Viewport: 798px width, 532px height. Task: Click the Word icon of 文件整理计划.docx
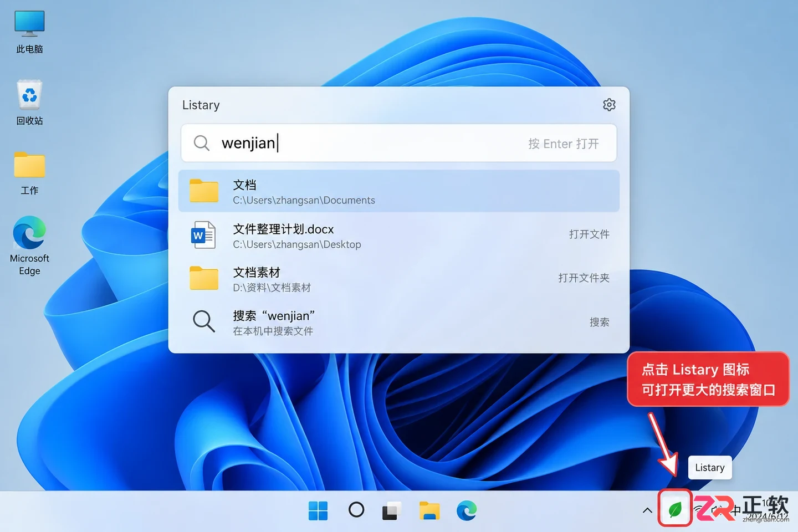coord(203,235)
